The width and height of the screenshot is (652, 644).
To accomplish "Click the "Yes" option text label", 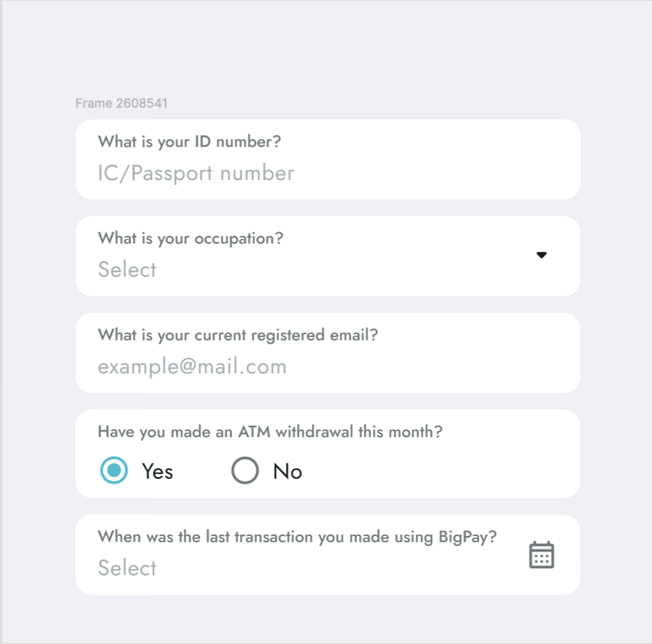I will click(x=157, y=472).
